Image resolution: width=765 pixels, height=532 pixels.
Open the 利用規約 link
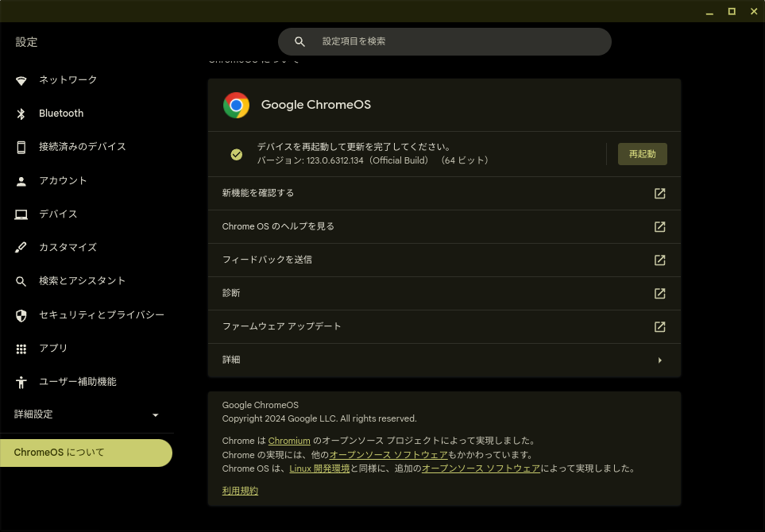(x=240, y=491)
